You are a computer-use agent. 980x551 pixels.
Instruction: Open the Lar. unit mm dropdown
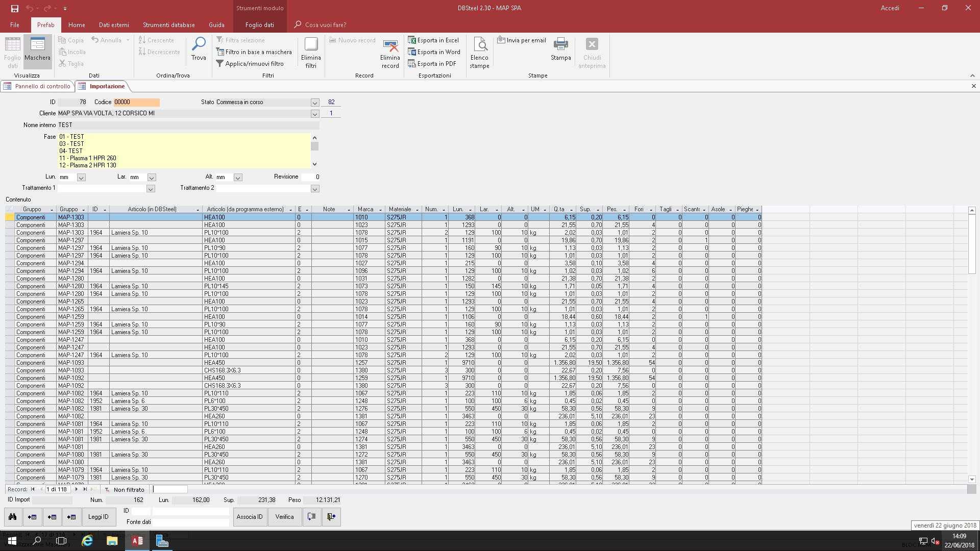tap(152, 178)
